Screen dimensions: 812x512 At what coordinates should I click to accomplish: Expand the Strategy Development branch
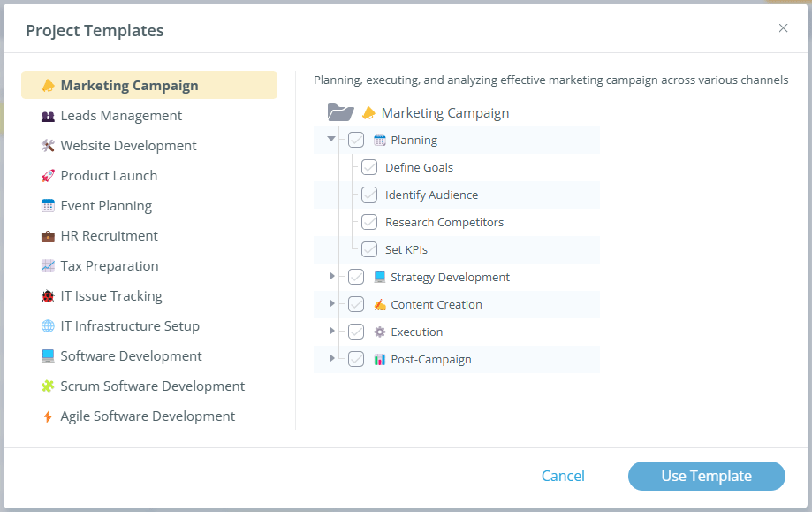[331, 277]
